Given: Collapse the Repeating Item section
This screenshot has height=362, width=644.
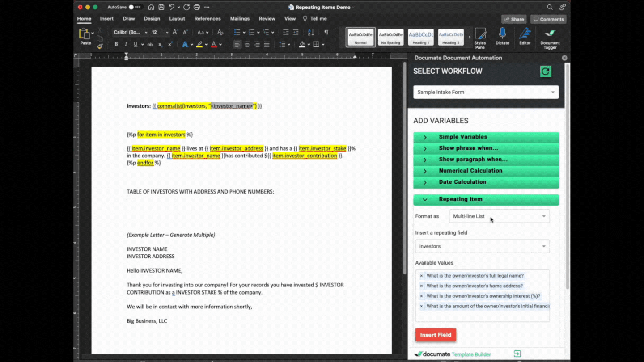Looking at the screenshot, I should point(486,199).
